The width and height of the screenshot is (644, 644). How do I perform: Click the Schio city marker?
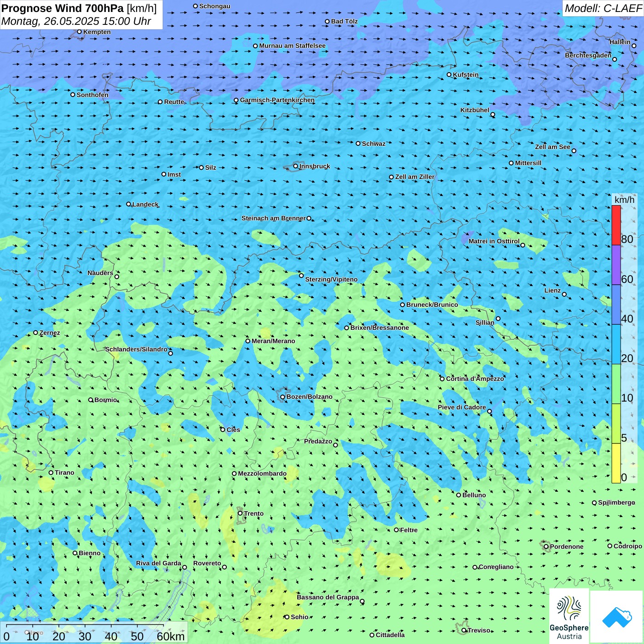(287, 617)
